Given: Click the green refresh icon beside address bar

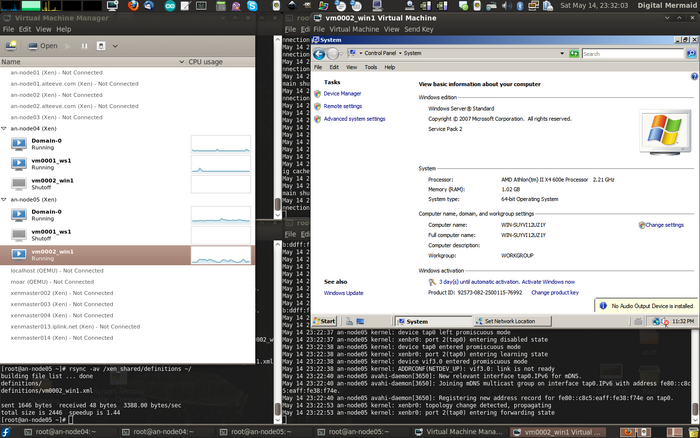Looking at the screenshot, I should [574, 54].
